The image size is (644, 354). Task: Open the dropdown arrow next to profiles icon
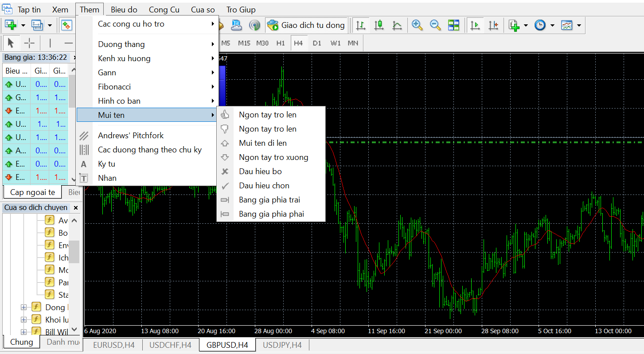click(50, 25)
